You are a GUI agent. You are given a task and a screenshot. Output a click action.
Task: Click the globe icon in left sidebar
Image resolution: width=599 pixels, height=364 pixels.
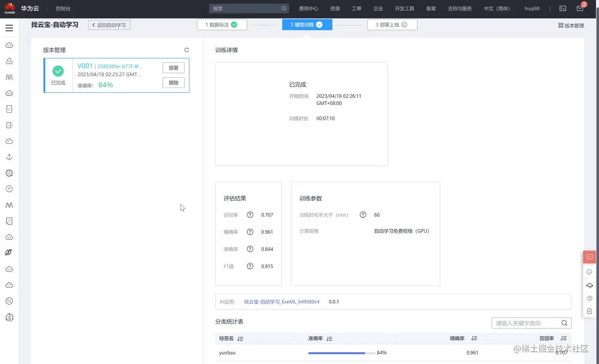[x=9, y=173]
